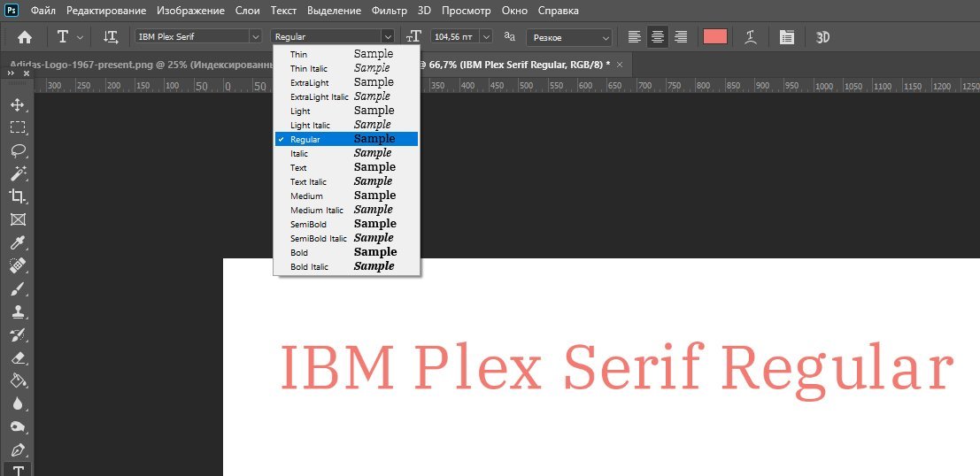Screen dimensions: 980x476
Task: Pick the Magic Wand tool
Action: [18, 173]
